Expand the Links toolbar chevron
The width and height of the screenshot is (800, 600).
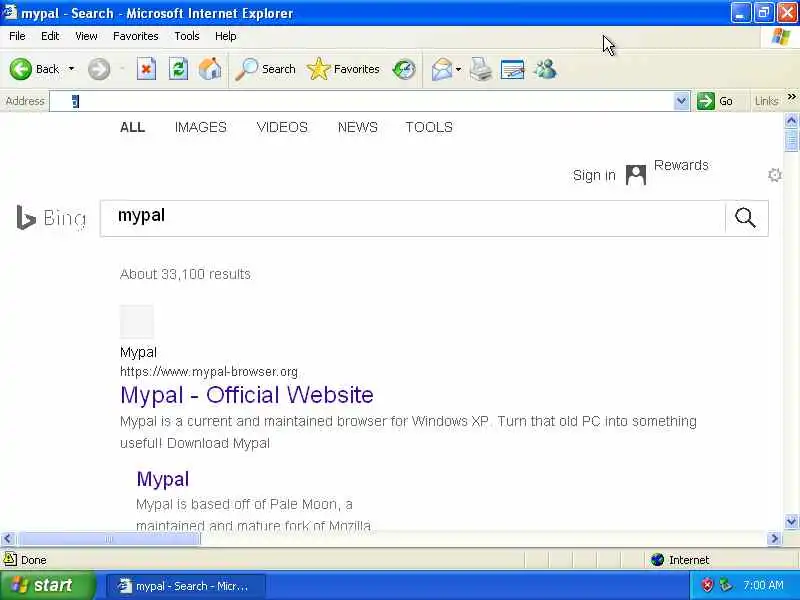pyautogui.click(x=791, y=96)
